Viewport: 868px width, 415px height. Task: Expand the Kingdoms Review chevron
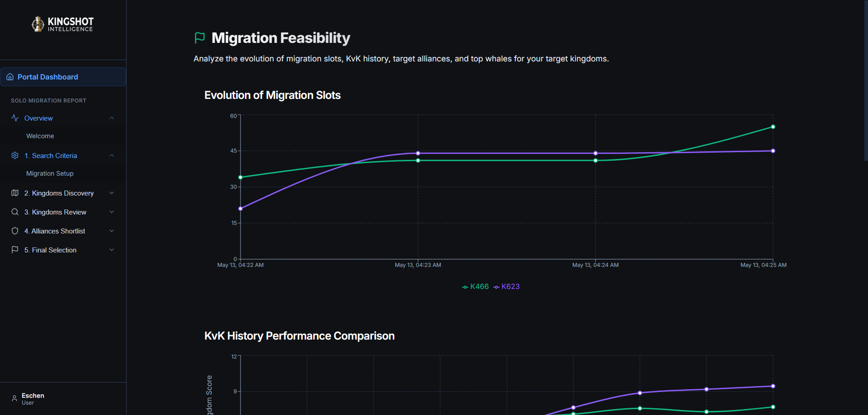(112, 212)
